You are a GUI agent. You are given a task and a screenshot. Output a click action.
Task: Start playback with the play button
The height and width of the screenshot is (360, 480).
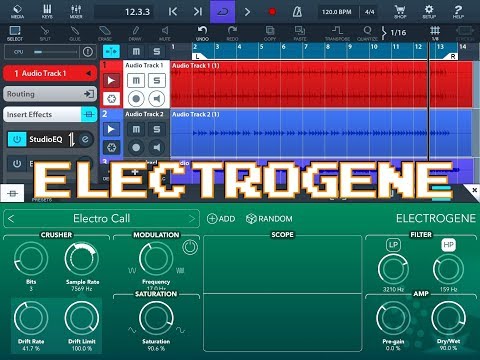pyautogui.click(x=247, y=12)
